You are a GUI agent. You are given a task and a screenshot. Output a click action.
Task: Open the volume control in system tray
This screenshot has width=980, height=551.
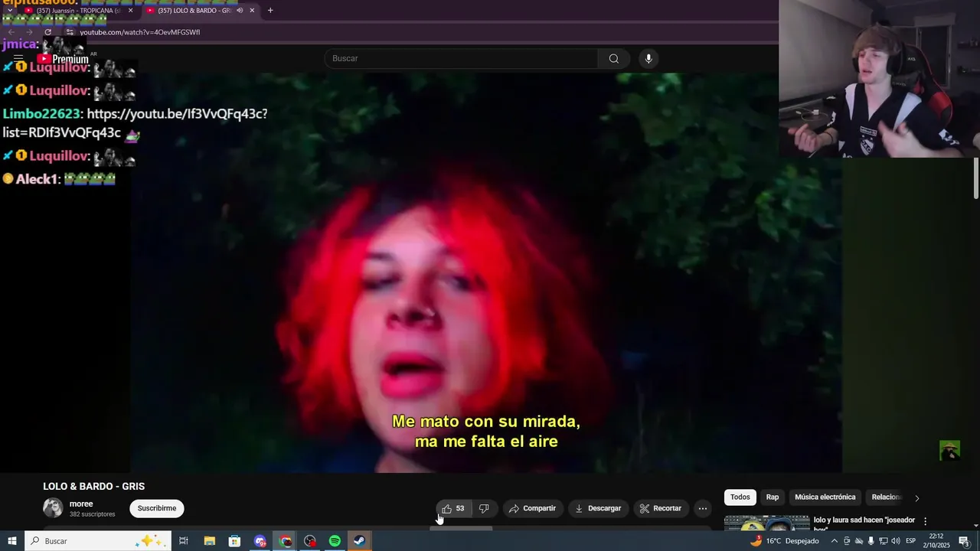(896, 541)
